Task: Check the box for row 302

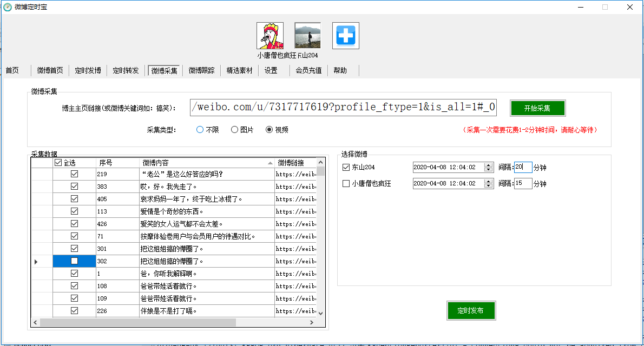Action: point(75,261)
